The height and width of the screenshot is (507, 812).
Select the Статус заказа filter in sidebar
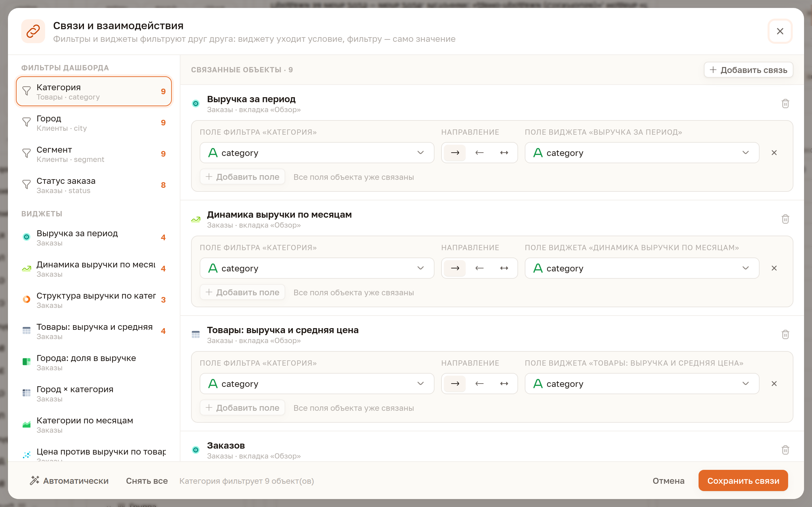pyautogui.click(x=94, y=185)
